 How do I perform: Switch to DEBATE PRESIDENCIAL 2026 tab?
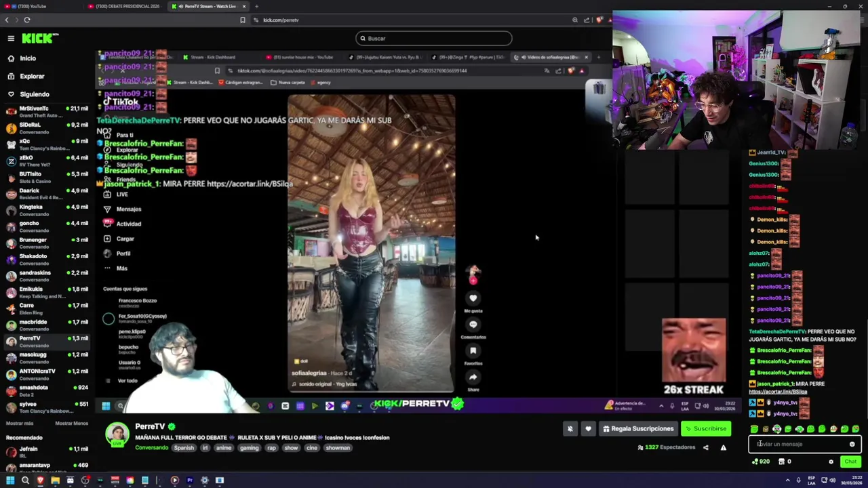126,6
